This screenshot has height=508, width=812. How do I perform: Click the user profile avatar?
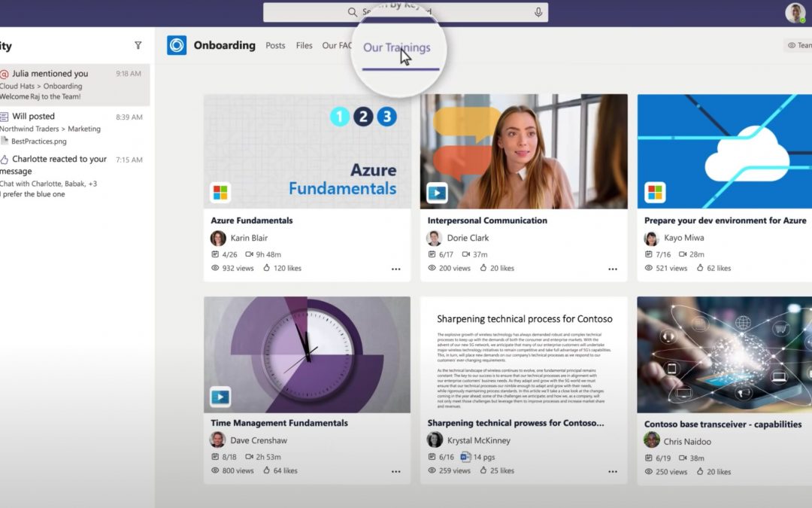click(x=795, y=13)
